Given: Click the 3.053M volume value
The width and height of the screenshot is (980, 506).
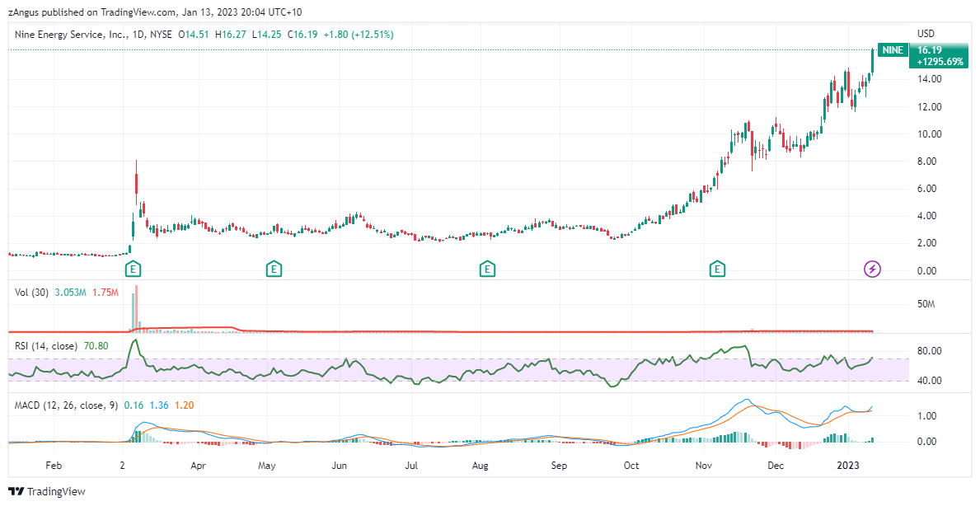Looking at the screenshot, I should (70, 293).
